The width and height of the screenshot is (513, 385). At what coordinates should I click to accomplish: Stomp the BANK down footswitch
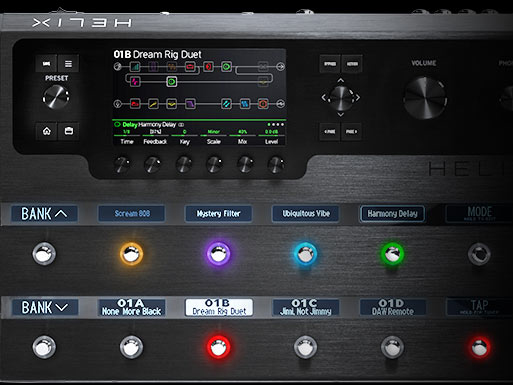(x=44, y=347)
